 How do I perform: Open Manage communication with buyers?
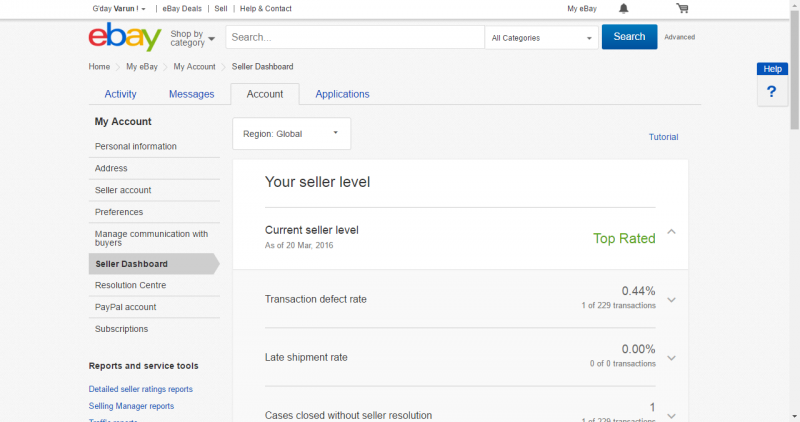tap(151, 238)
